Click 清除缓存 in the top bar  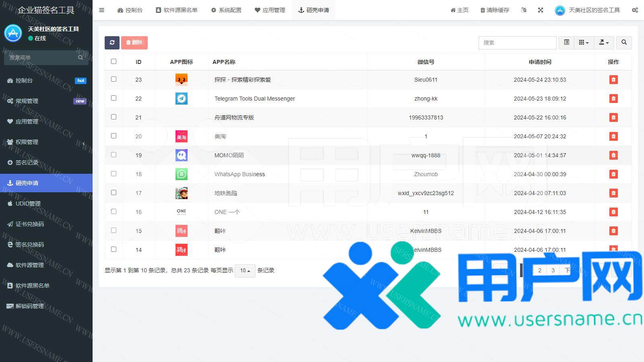tap(495, 10)
